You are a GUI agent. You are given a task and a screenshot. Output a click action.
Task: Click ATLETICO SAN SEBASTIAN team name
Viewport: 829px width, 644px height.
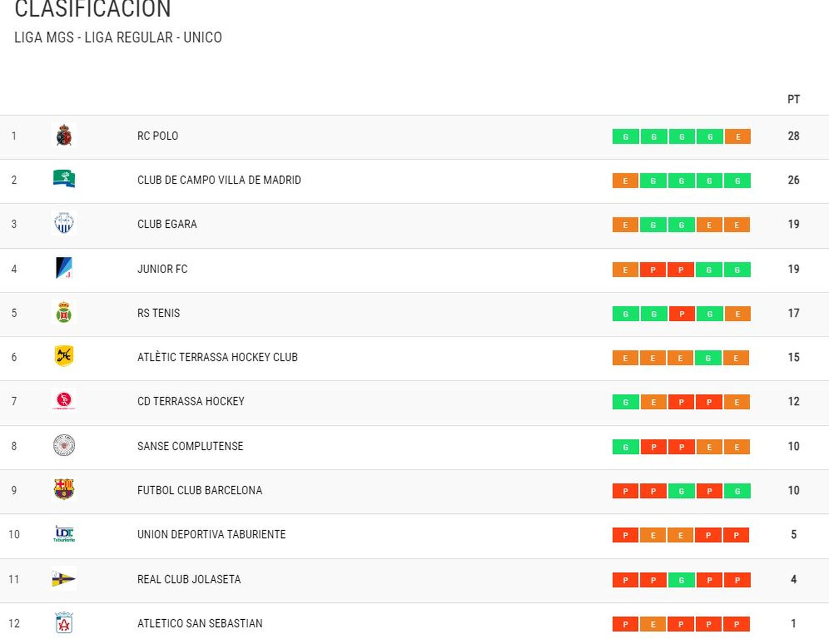pos(200,623)
